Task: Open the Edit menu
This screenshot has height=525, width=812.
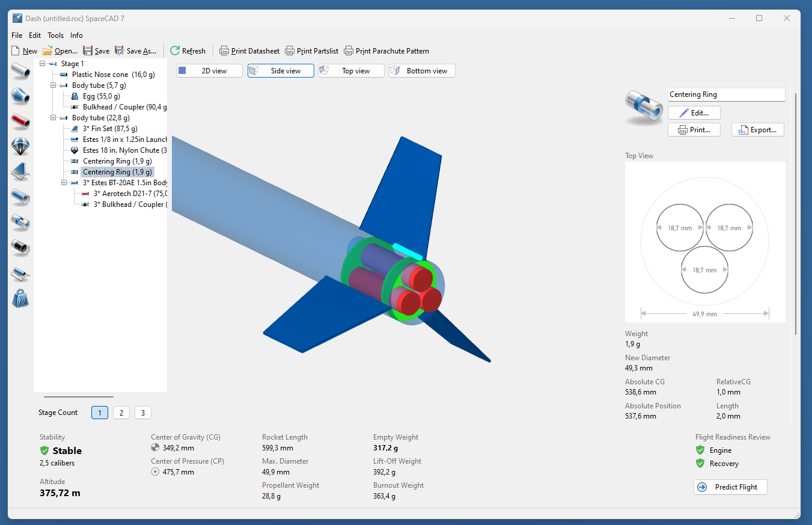Action: [35, 35]
